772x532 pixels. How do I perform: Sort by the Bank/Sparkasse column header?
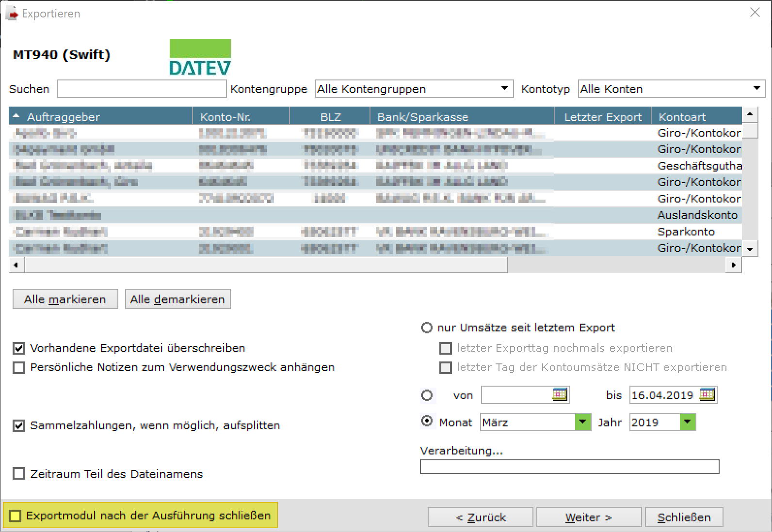(462, 116)
